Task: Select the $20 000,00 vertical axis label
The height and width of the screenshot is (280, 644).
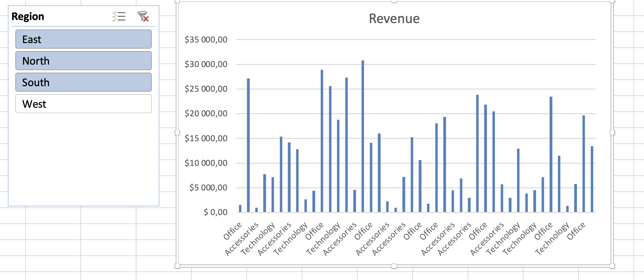Action: coord(206,114)
